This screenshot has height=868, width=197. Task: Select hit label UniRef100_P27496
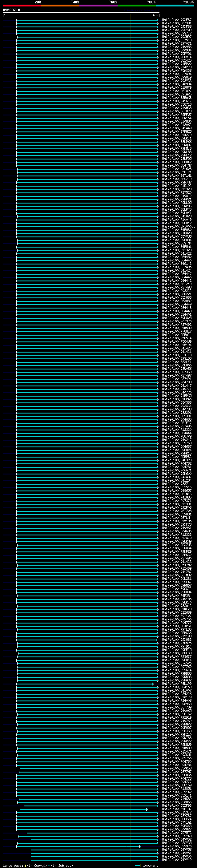pos(177,426)
